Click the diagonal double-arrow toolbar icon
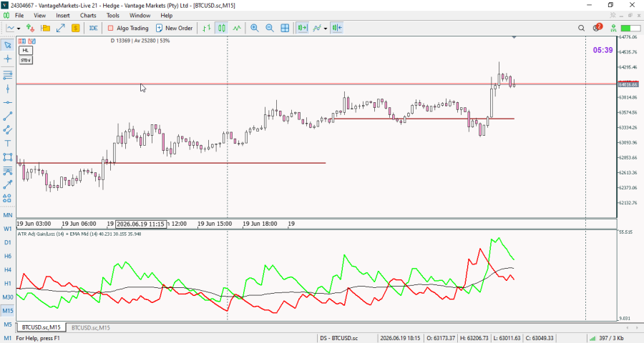 click(60, 28)
